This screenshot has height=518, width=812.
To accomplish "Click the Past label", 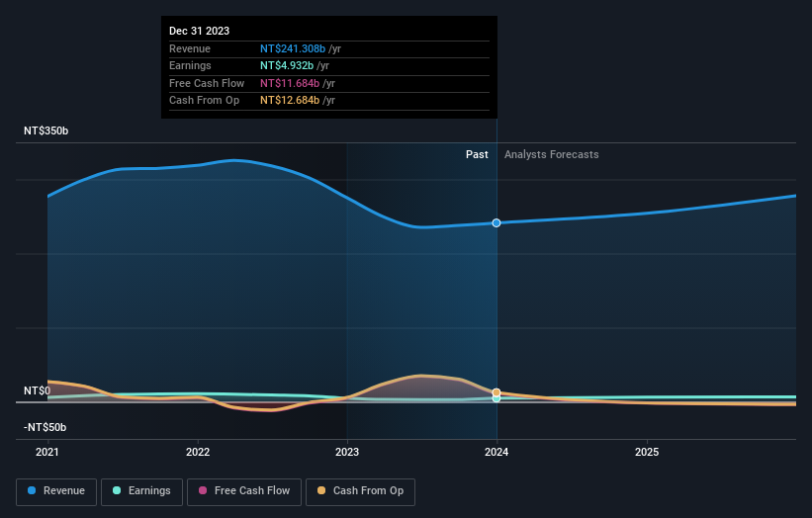I will click(477, 154).
